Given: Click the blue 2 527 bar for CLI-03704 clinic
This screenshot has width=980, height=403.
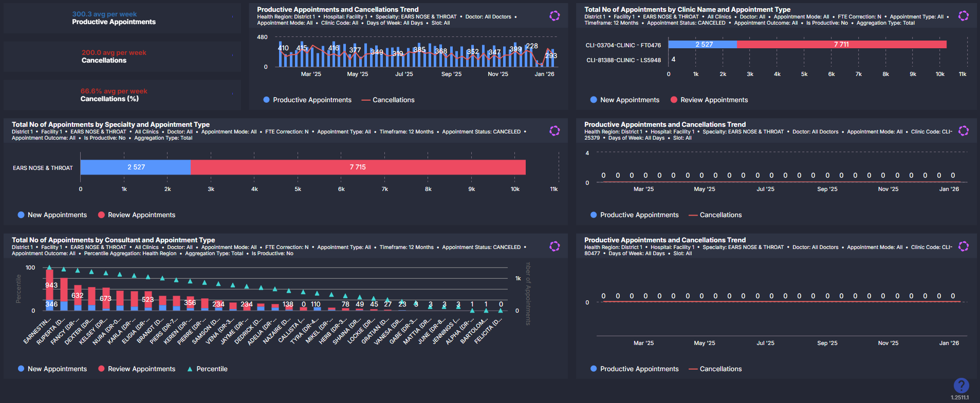Looking at the screenshot, I should (x=703, y=45).
